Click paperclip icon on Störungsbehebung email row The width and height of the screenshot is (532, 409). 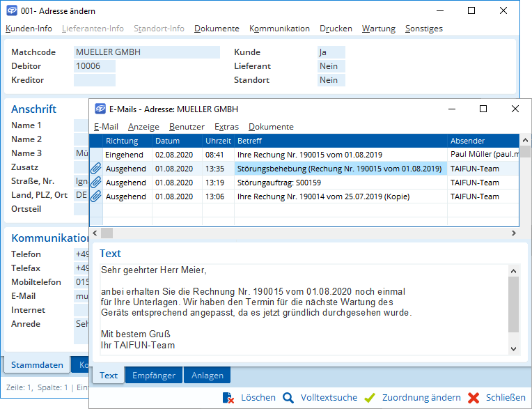96,169
